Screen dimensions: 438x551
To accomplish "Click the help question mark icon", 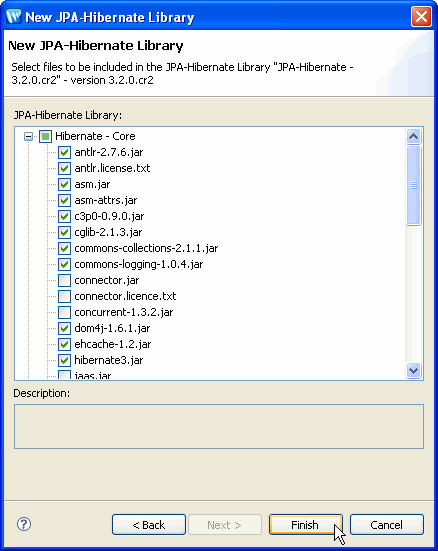I will [24, 524].
